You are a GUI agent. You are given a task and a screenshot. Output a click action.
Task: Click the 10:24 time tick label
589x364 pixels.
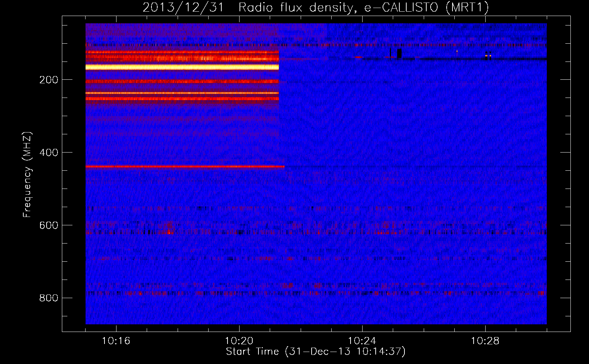(362, 341)
